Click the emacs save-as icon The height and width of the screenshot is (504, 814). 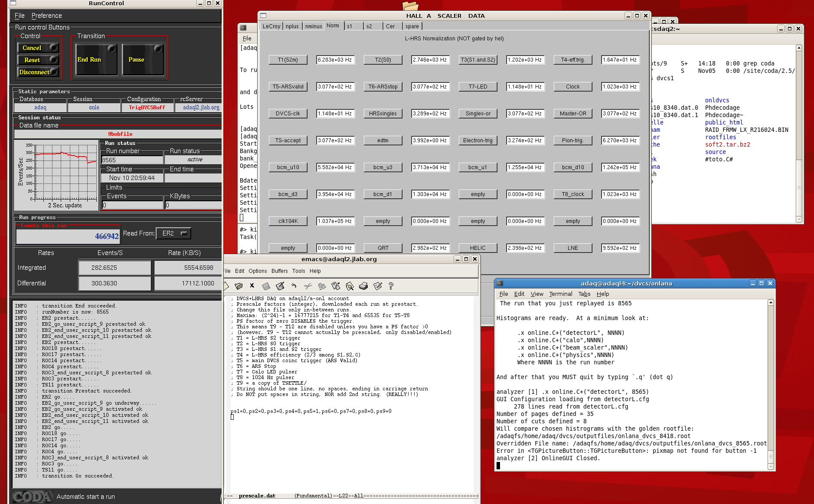[280, 286]
